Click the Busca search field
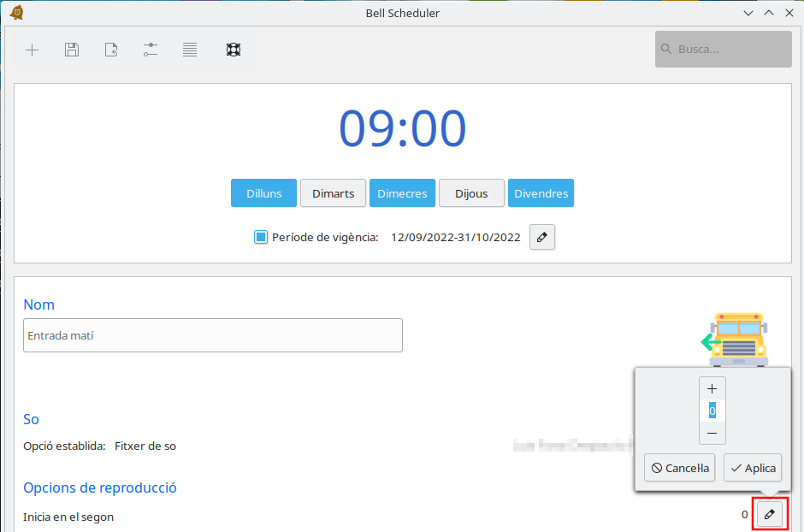Screen dimensions: 804x532 pyautogui.click(x=724, y=50)
